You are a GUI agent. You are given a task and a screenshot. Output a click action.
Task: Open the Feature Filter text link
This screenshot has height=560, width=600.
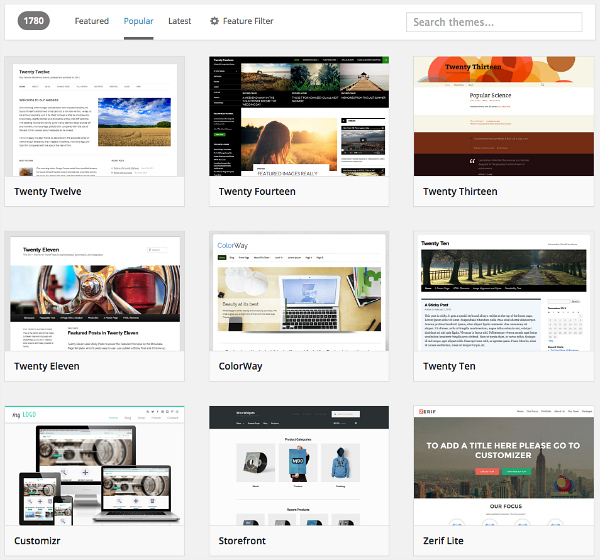248,21
